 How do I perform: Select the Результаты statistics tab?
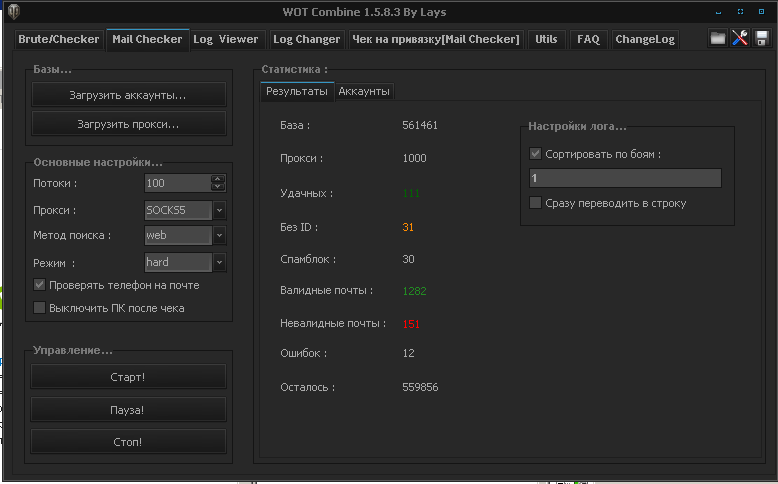click(x=297, y=91)
